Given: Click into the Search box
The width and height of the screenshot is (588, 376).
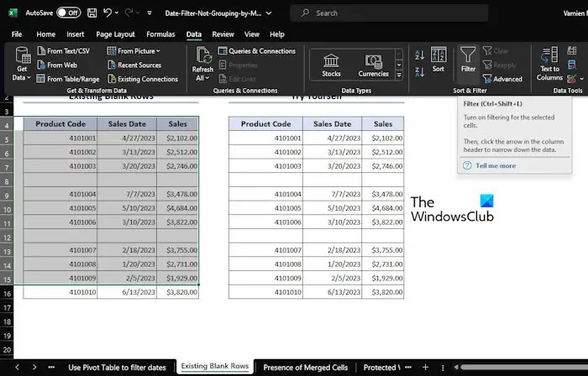Looking at the screenshot, I should coord(389,13).
